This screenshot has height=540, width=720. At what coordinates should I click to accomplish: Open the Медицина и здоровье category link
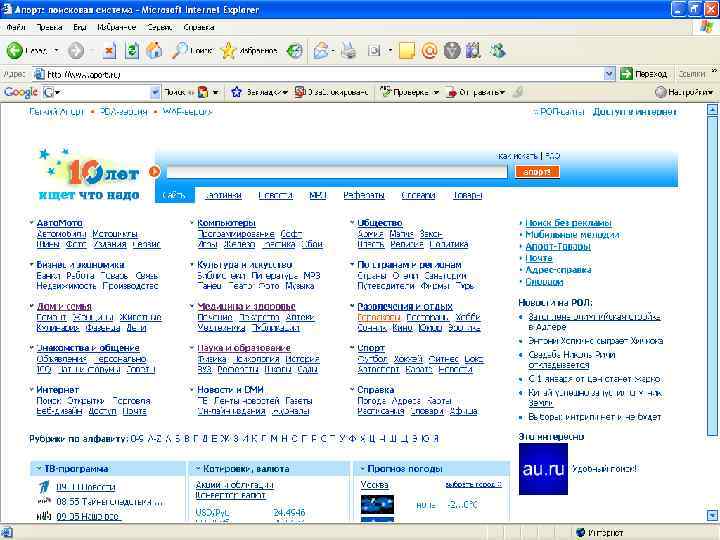tap(246, 306)
